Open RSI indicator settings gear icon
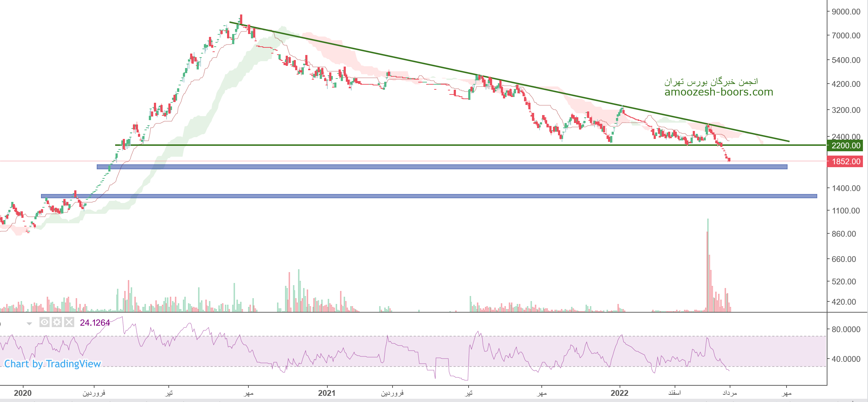 pos(57,322)
